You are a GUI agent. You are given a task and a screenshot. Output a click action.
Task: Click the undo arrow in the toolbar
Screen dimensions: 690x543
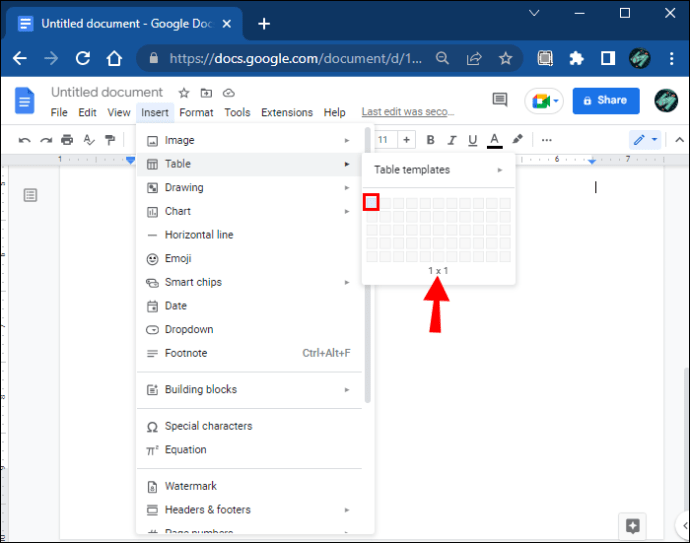coord(24,140)
